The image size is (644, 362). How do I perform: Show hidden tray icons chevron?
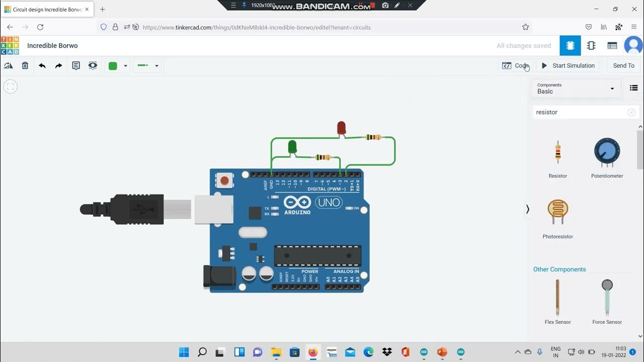(518, 352)
